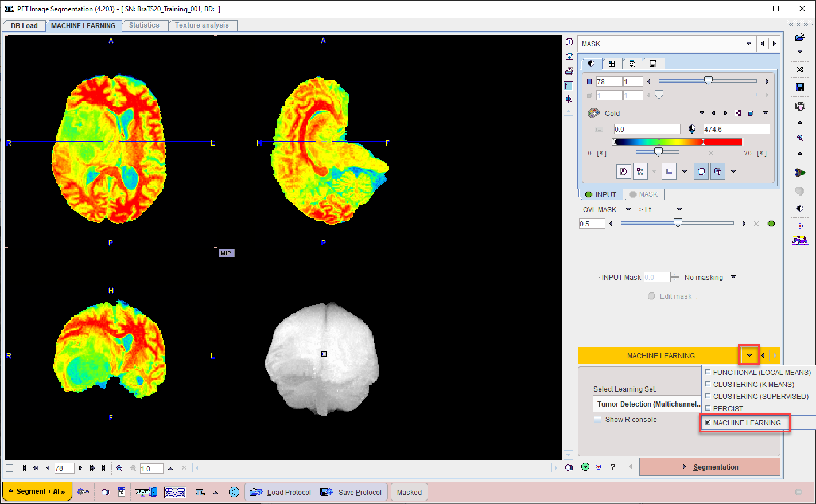Check the PERCIST method option
The height and width of the screenshot is (504, 816).
coord(708,408)
